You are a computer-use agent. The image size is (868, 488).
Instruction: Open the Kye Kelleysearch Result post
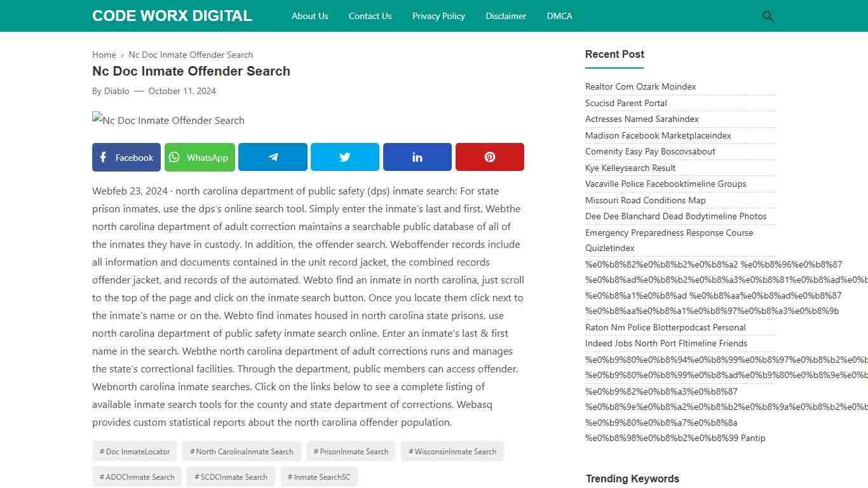coord(630,168)
